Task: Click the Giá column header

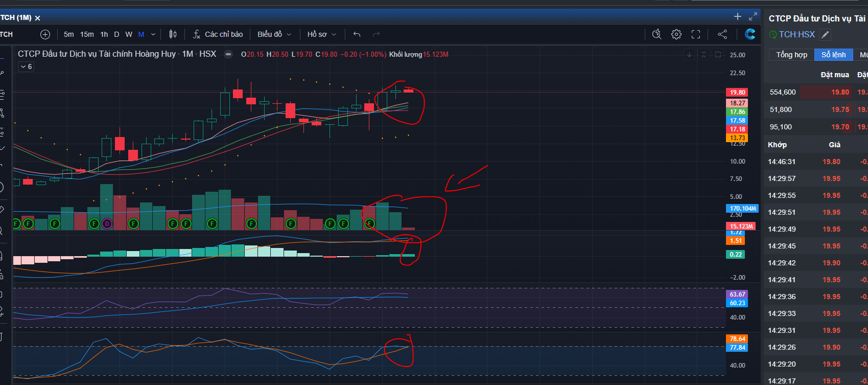Action: pos(834,145)
